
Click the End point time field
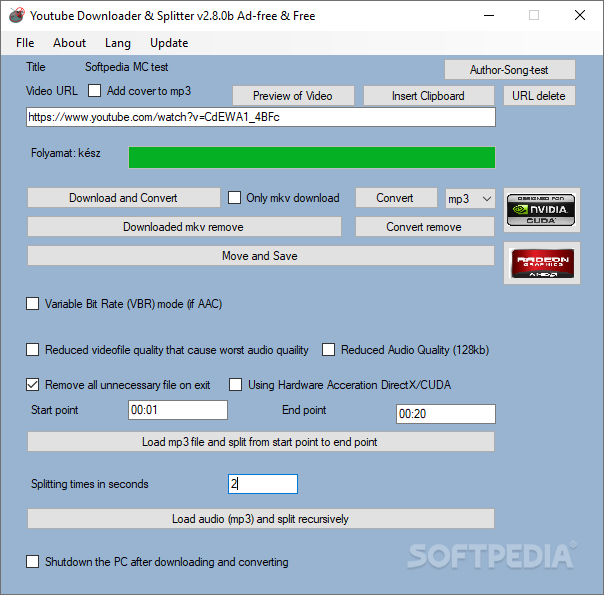coord(446,414)
